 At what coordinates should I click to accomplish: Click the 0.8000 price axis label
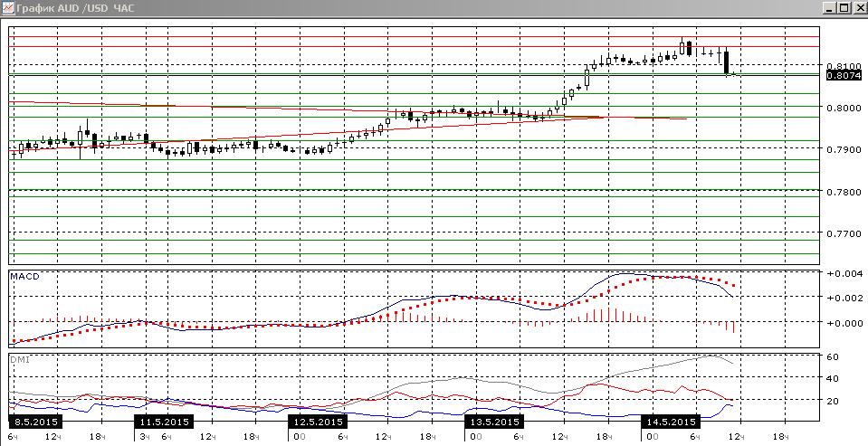[x=843, y=108]
